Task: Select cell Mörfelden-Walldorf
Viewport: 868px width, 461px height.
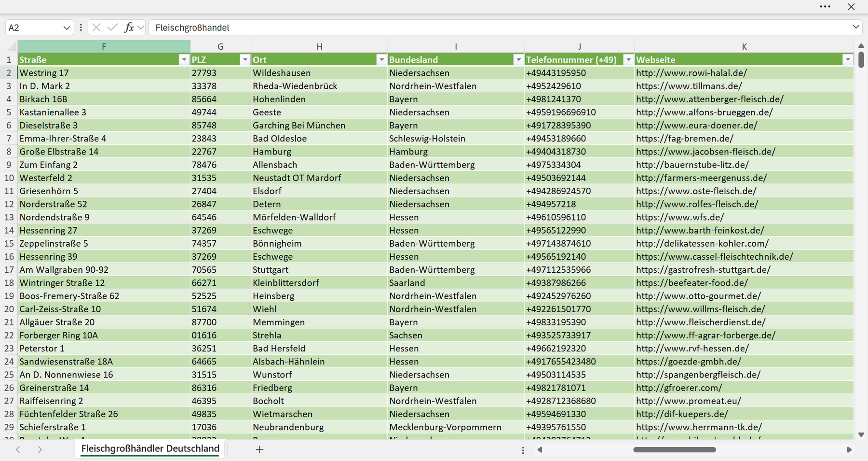Action: click(319, 217)
